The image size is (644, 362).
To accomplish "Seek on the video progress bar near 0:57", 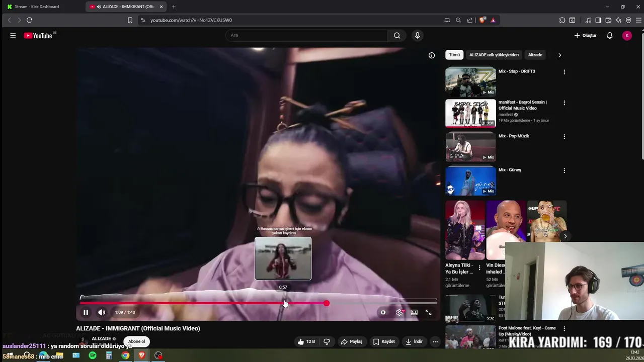I will pos(283,303).
